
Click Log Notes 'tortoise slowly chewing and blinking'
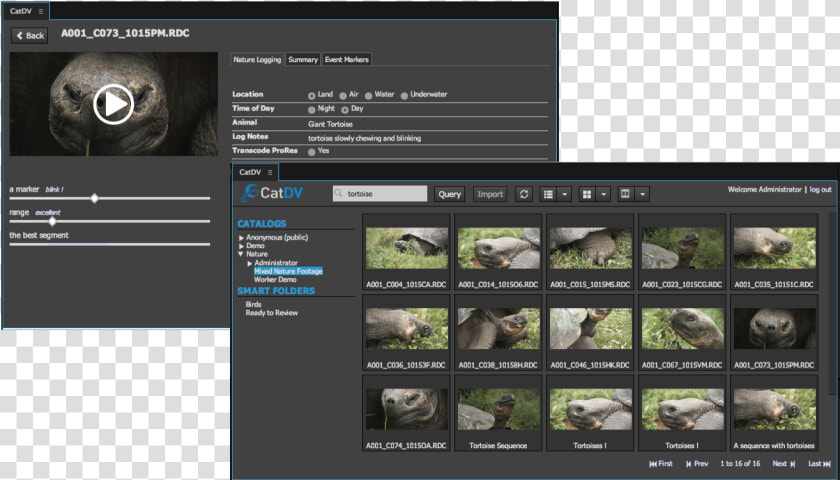[x=364, y=138]
